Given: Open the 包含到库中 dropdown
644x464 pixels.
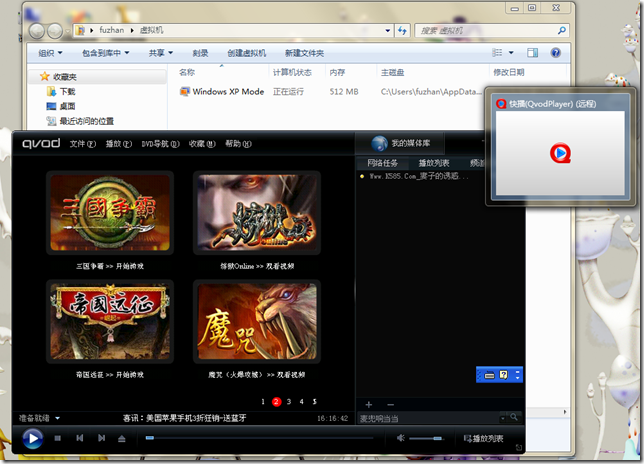Looking at the screenshot, I should coord(106,53).
